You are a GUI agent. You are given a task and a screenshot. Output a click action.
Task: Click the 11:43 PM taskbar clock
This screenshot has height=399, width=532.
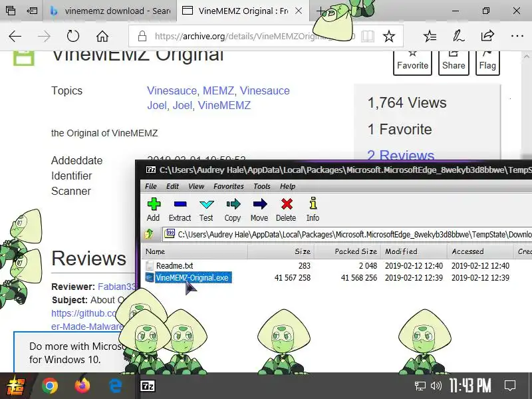470,386
